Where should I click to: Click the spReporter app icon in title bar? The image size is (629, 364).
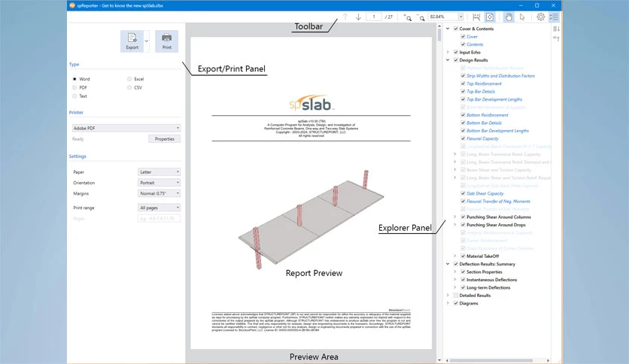click(72, 5)
